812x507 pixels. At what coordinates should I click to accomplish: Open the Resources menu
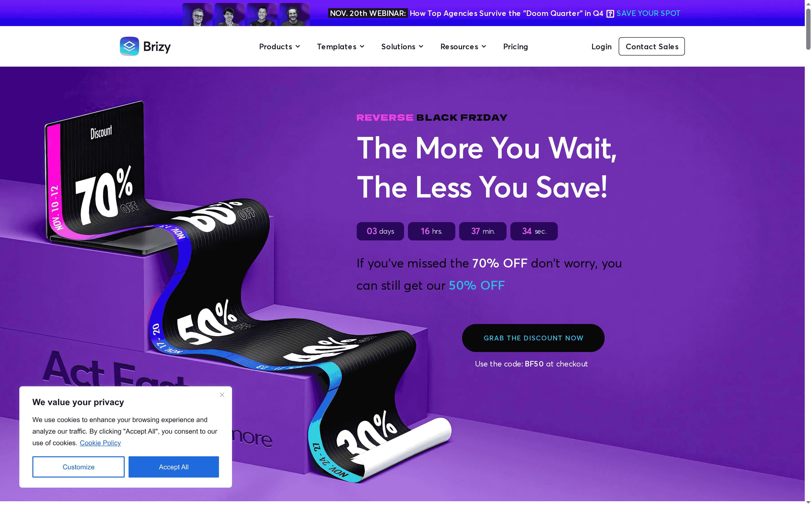pos(463,47)
